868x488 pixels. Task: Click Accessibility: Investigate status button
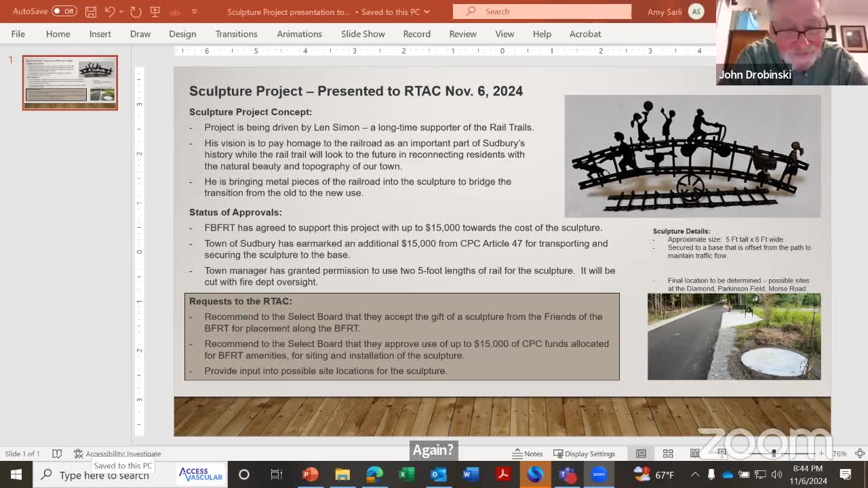pos(117,453)
